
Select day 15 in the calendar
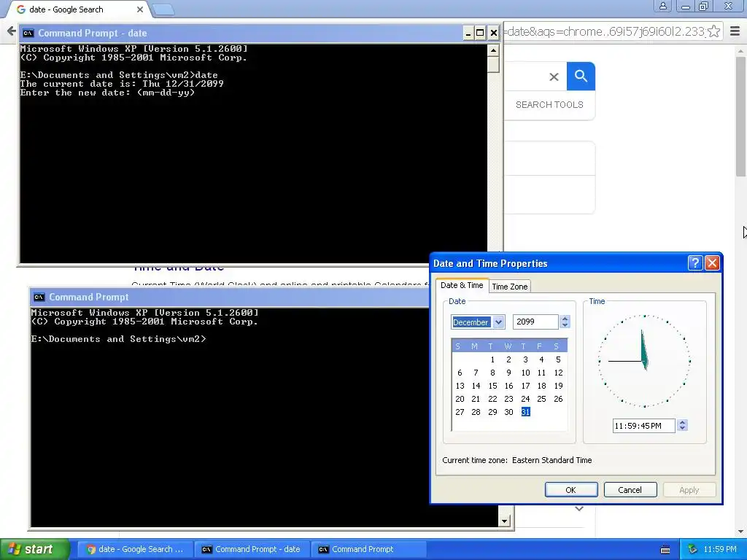492,386
